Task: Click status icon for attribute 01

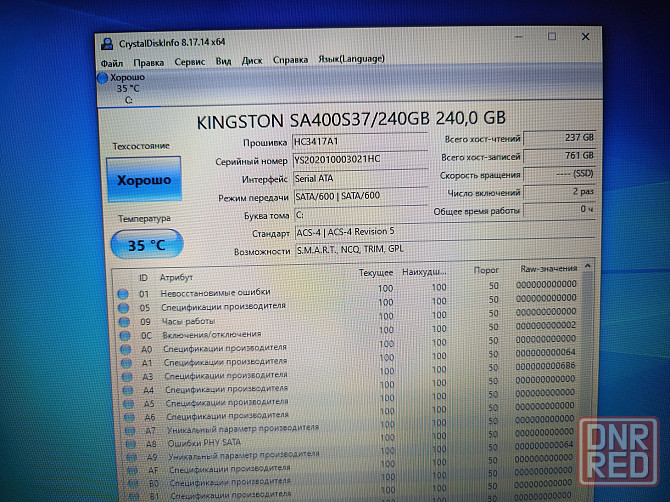Action: 123,294
